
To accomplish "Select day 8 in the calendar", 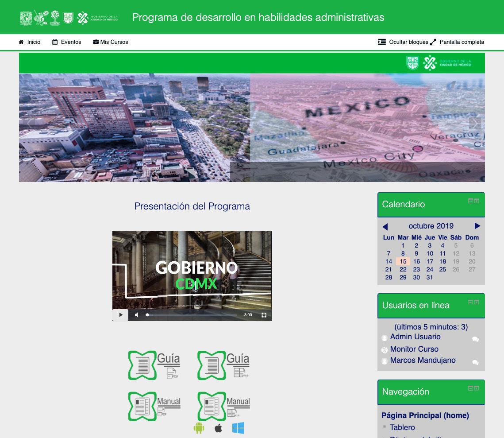I will [403, 253].
